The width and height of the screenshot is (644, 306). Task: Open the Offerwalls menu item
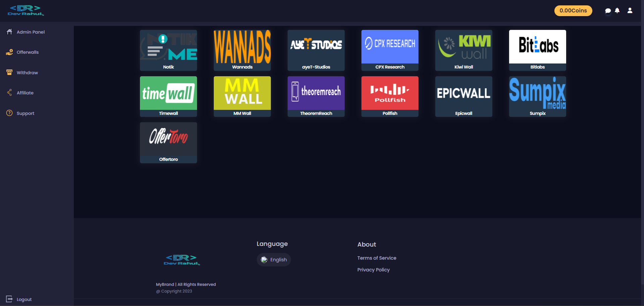pyautogui.click(x=28, y=52)
